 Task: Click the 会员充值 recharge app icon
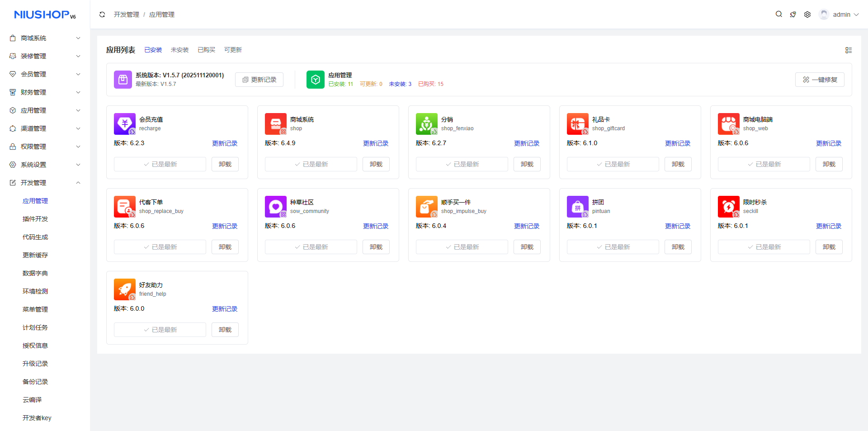coord(124,124)
